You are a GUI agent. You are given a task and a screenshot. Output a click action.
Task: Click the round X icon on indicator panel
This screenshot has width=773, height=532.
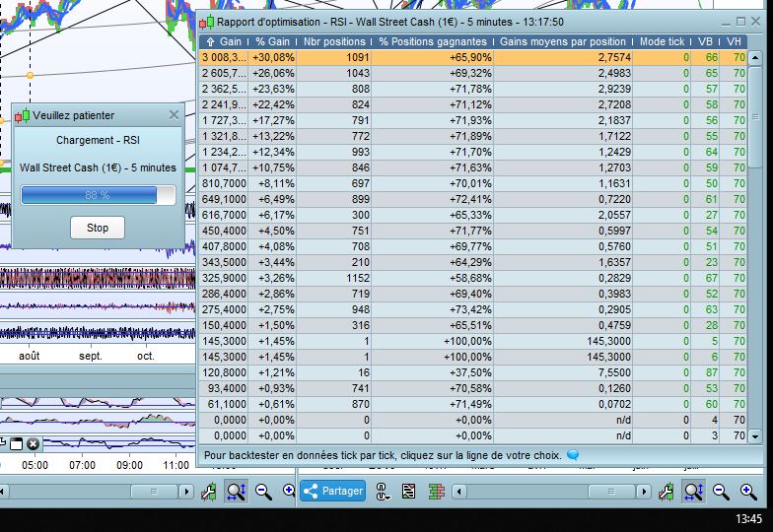click(33, 443)
